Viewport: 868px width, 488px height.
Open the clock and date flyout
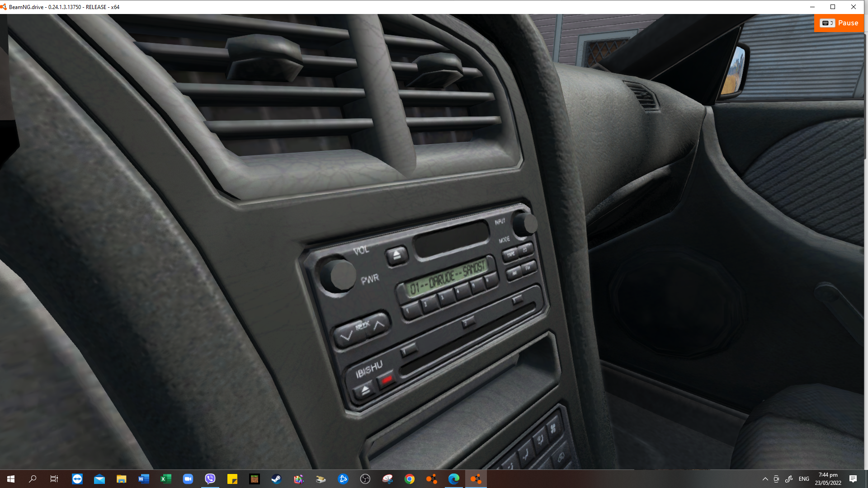pos(828,479)
